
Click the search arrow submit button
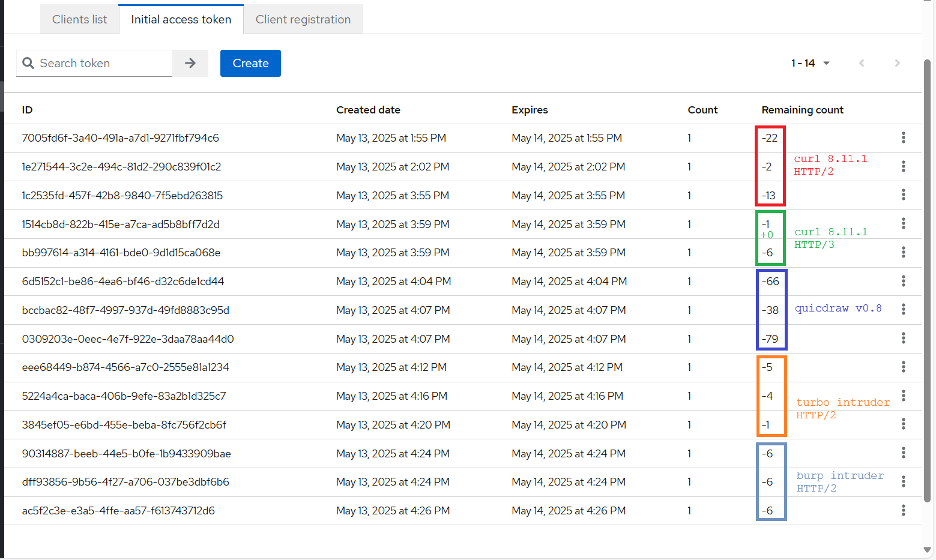tap(190, 63)
